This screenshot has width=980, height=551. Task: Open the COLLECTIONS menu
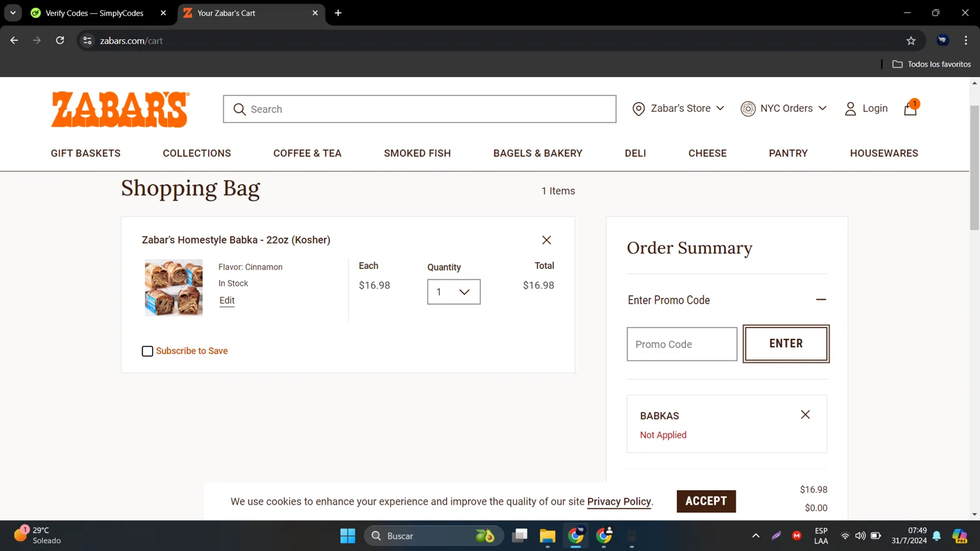(x=197, y=153)
